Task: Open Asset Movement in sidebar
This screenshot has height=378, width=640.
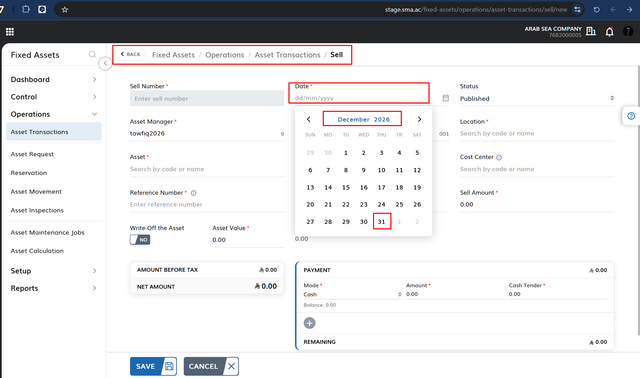Action: (x=36, y=192)
